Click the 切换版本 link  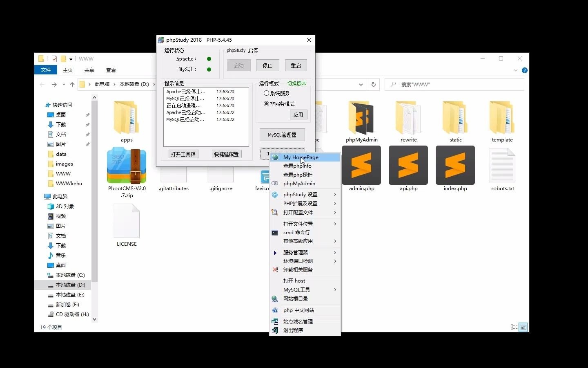pos(296,83)
